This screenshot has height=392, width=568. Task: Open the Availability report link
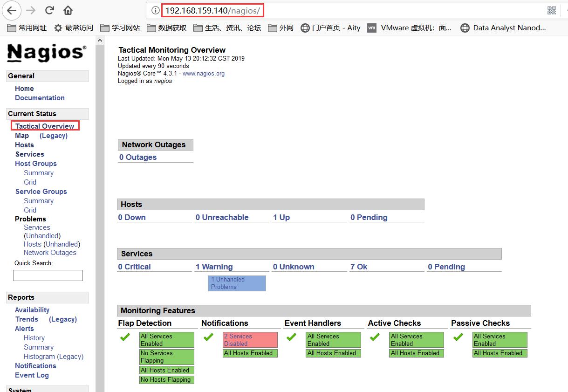coord(32,310)
